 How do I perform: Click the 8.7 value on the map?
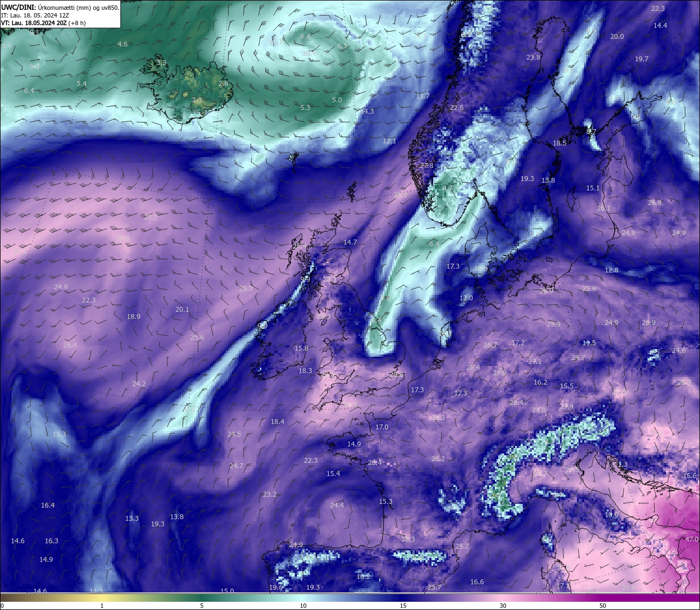coord(591,131)
